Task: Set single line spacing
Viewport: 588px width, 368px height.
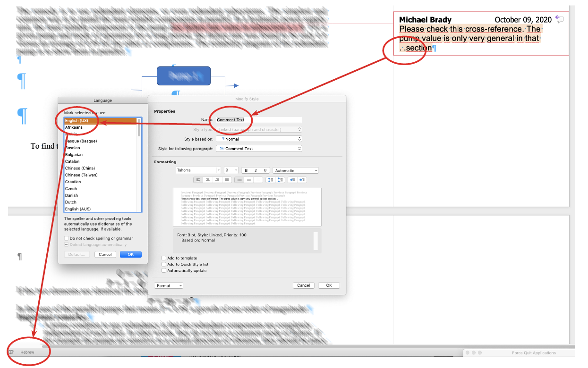Action: tap(239, 180)
